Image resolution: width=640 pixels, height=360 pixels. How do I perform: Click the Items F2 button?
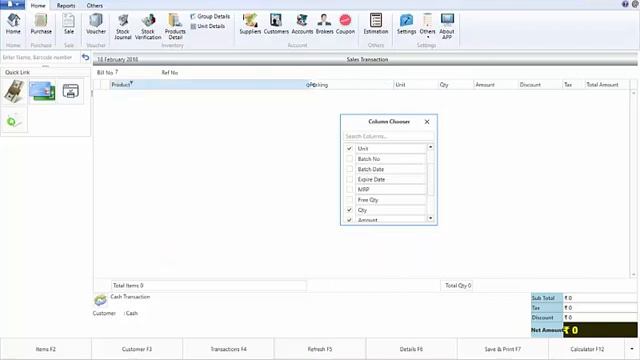click(x=46, y=349)
